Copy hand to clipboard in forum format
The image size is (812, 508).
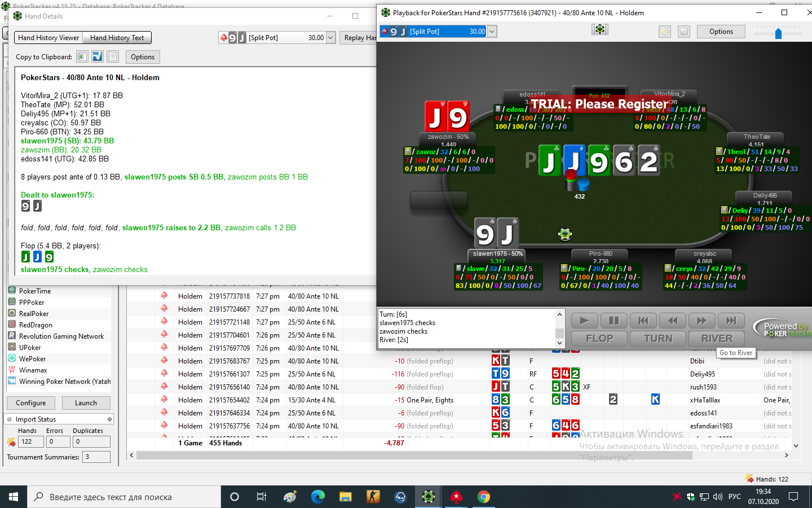point(98,56)
